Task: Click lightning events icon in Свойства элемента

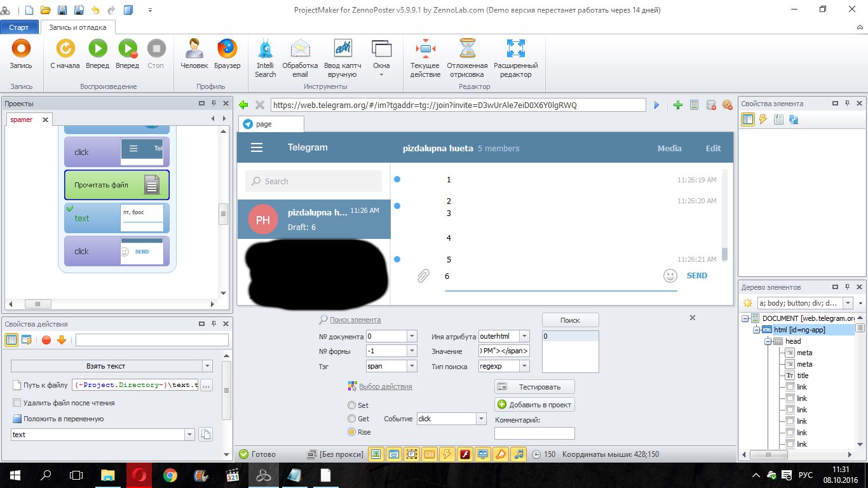Action: click(763, 119)
